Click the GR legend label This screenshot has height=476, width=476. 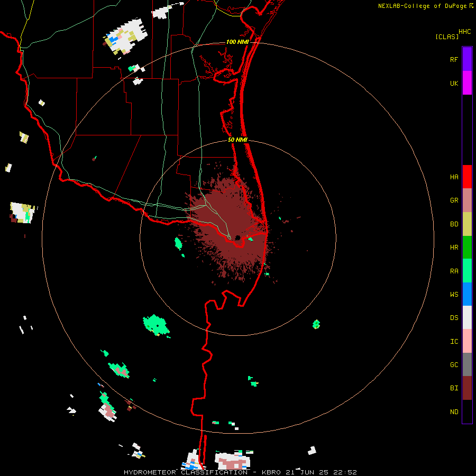tap(454, 200)
